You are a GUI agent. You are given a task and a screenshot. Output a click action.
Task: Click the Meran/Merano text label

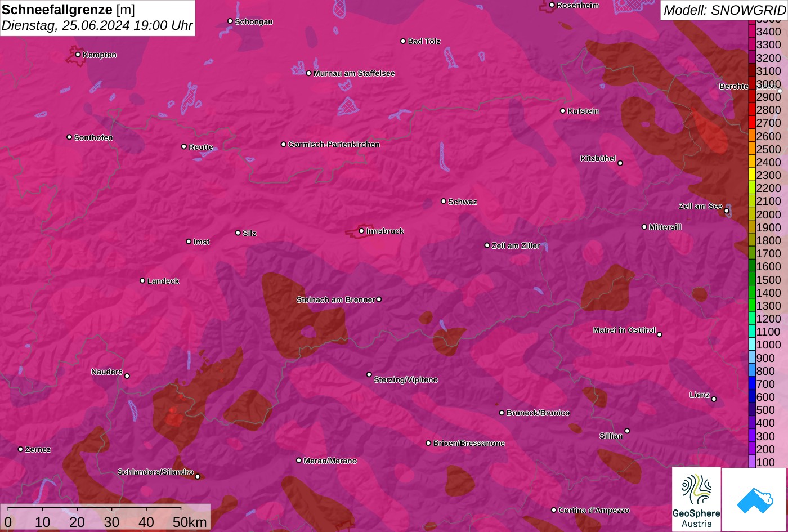click(x=330, y=461)
